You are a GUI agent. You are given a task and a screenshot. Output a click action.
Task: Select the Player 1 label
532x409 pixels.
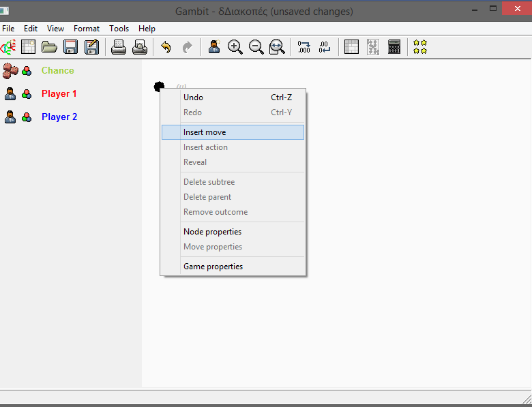point(59,93)
